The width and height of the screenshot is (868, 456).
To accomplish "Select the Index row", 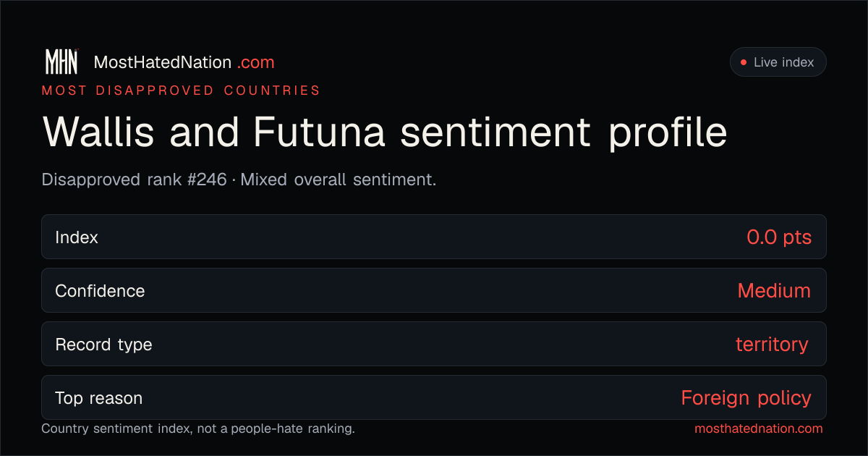I will pyautogui.click(x=434, y=237).
